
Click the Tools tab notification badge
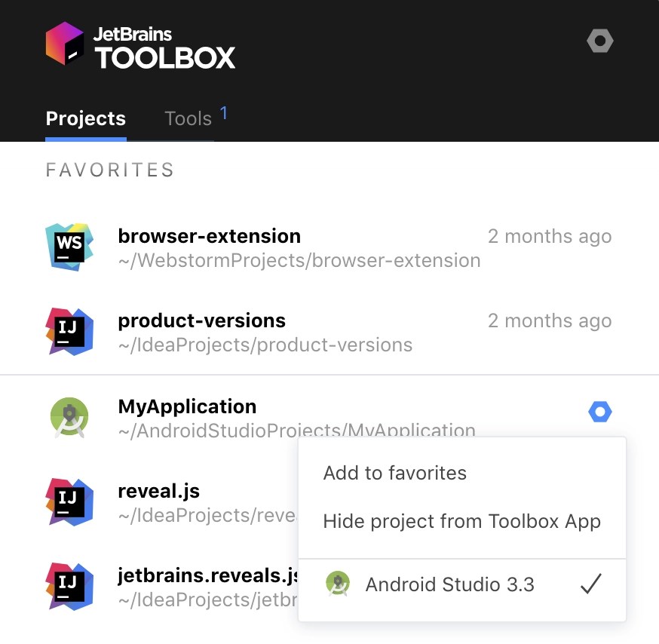point(224,111)
